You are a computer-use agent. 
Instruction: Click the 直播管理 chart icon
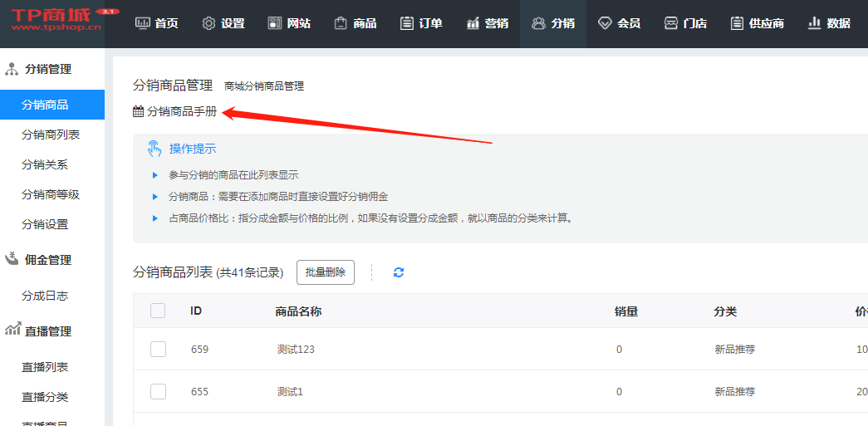[x=12, y=331]
